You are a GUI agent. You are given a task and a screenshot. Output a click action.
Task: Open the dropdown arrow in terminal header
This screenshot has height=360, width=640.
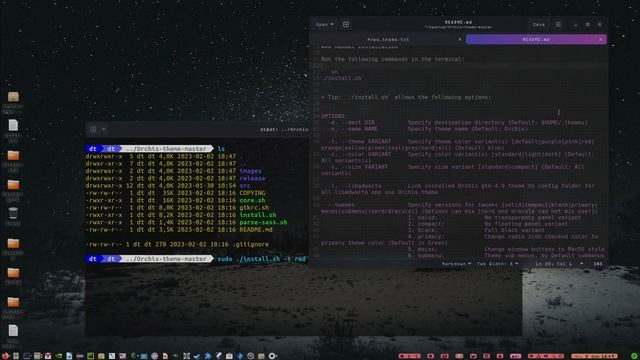pyautogui.click(x=104, y=129)
